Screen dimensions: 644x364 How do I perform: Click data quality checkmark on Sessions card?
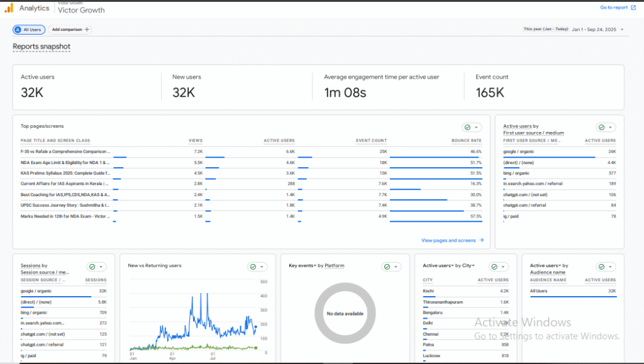tap(92, 267)
